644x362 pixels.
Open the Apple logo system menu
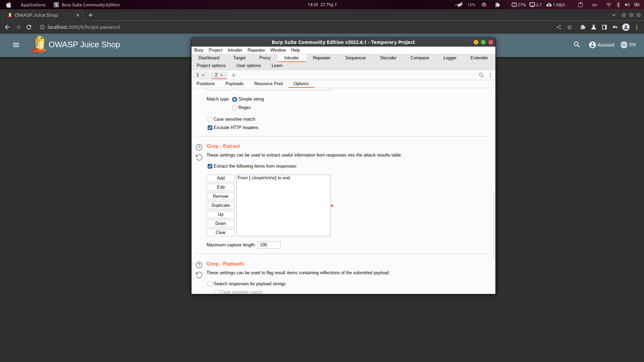click(x=9, y=5)
